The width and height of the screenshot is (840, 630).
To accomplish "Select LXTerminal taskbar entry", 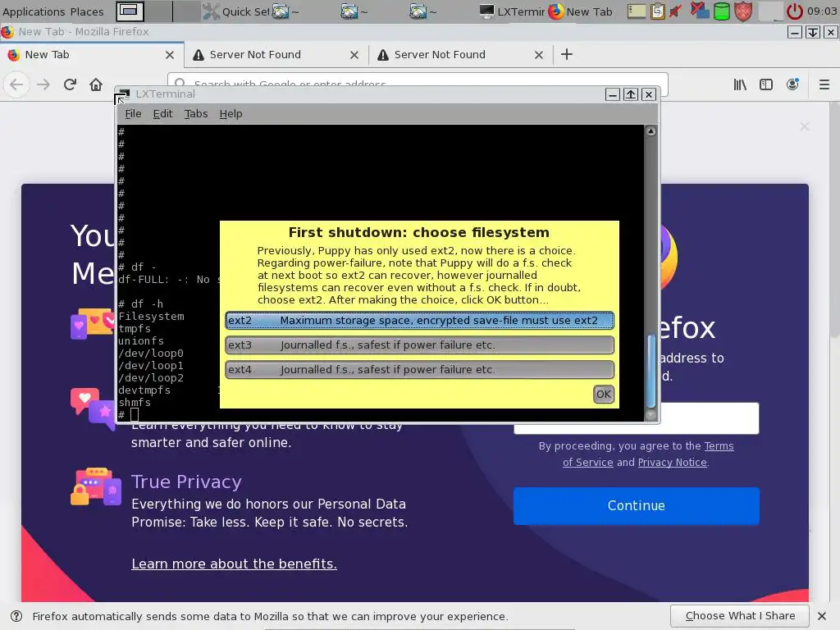I will pyautogui.click(x=512, y=11).
